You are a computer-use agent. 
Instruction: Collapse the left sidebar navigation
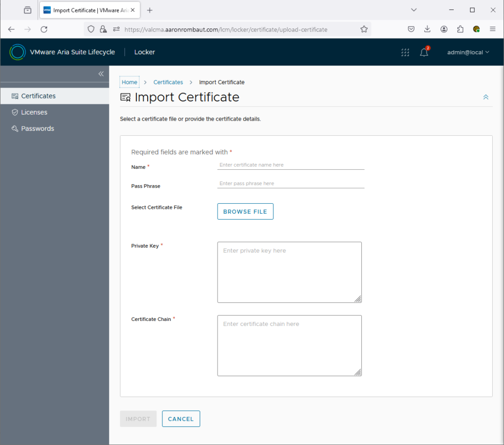point(101,74)
